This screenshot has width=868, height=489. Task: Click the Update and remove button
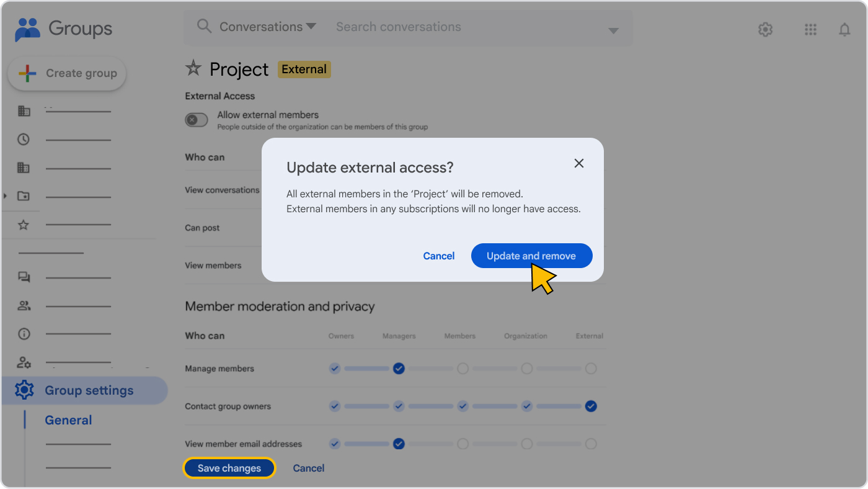click(x=531, y=256)
